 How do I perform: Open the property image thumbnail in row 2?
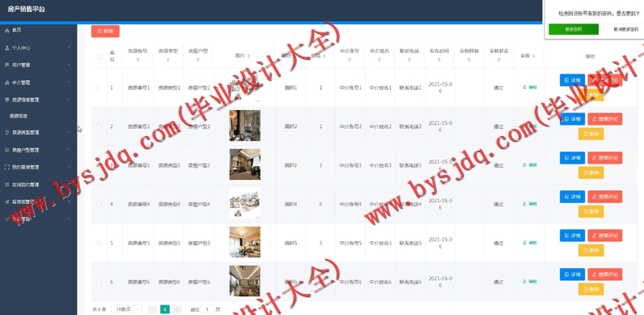[x=245, y=126]
